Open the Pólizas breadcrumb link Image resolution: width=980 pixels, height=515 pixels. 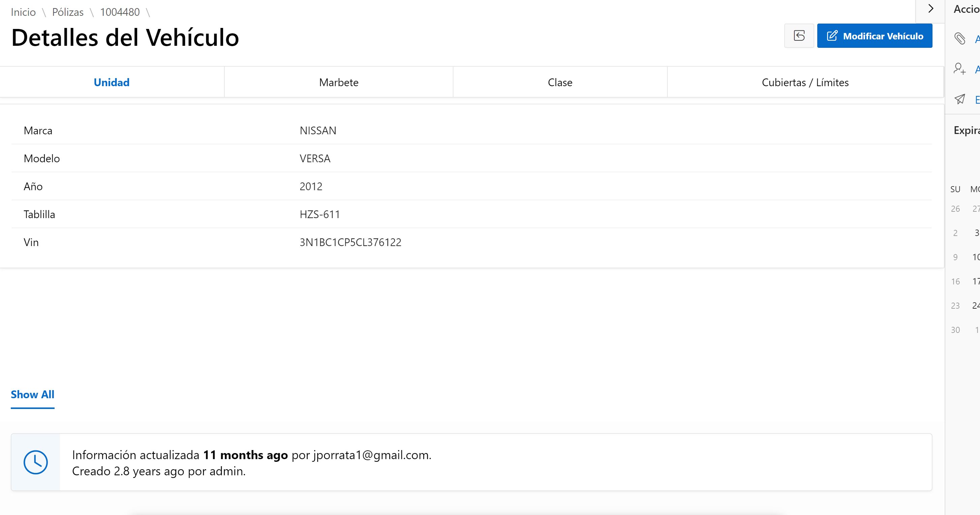[68, 12]
